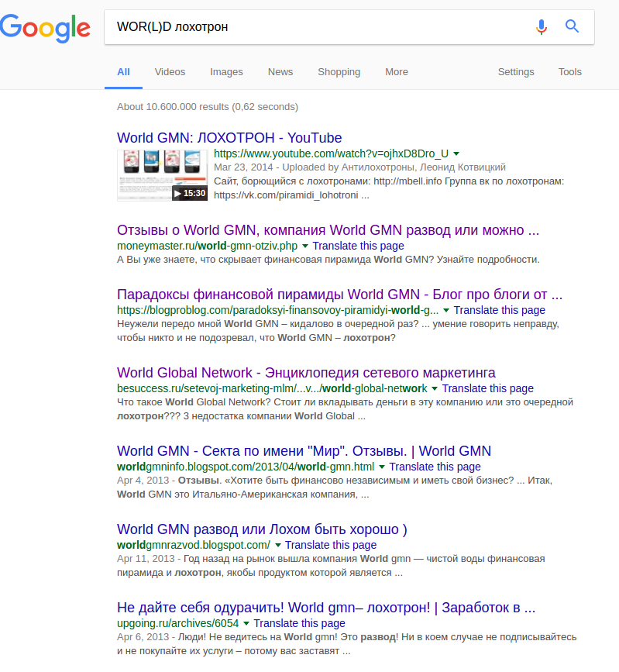Open 'World GMN развод или Лохом быть хорошо' result
This screenshot has height=672, width=619.
click(x=262, y=529)
